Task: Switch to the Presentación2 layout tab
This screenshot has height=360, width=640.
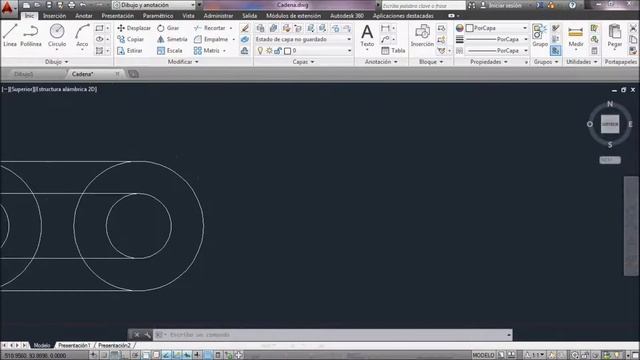Action: click(x=114, y=345)
